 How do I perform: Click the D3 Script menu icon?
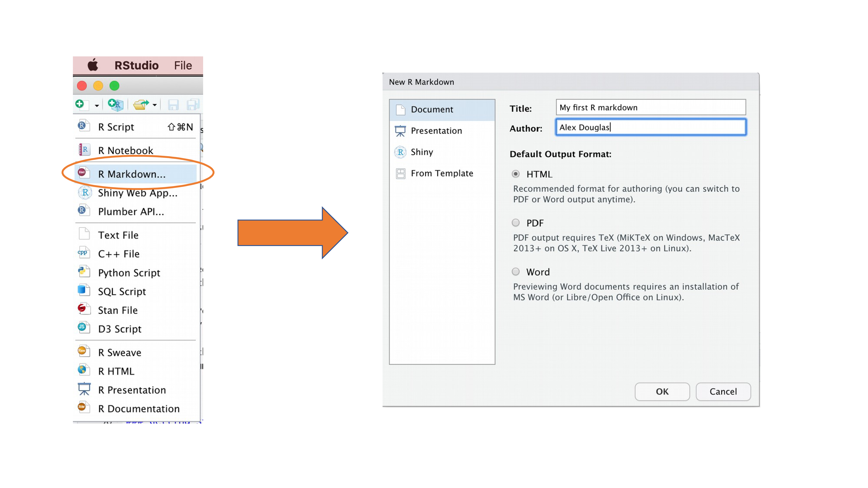tap(84, 328)
